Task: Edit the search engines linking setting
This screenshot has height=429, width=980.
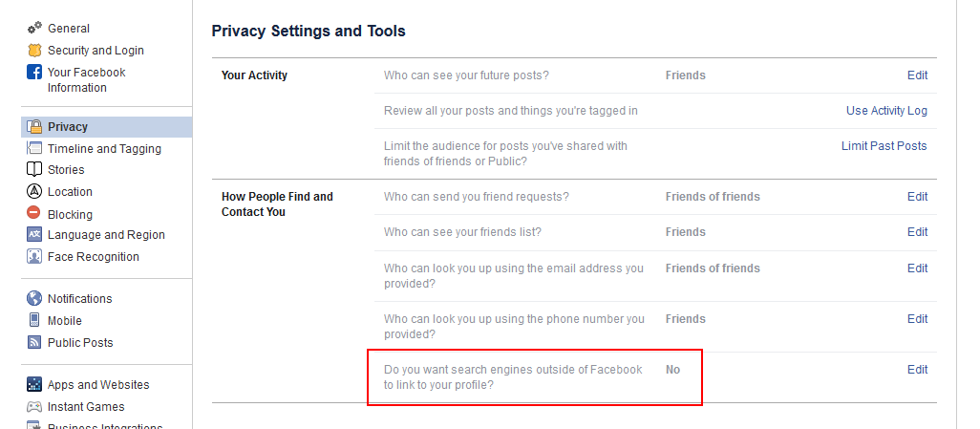Action: pos(917,370)
